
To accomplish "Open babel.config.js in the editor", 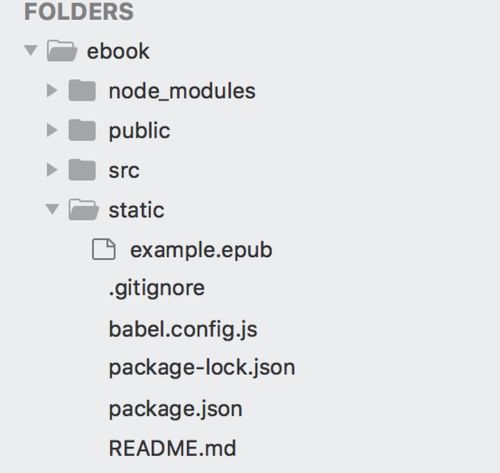I will pos(183,329).
